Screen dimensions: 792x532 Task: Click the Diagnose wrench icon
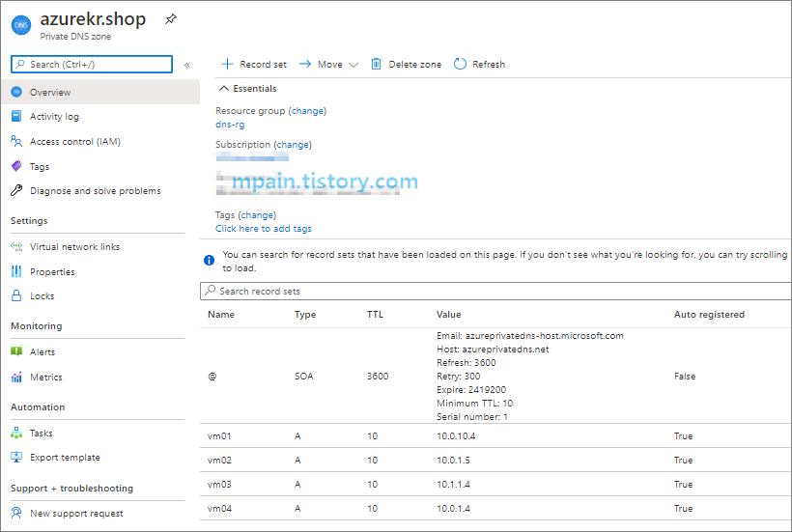(16, 190)
